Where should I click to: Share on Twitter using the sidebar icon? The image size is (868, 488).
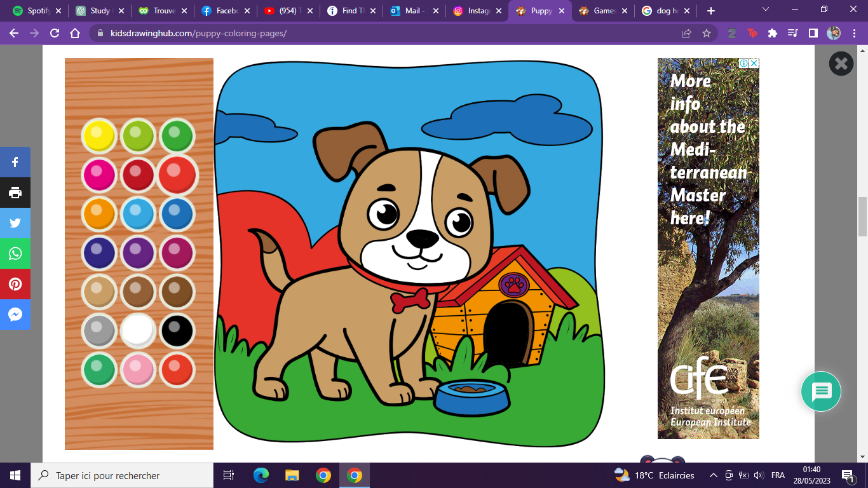[15, 223]
